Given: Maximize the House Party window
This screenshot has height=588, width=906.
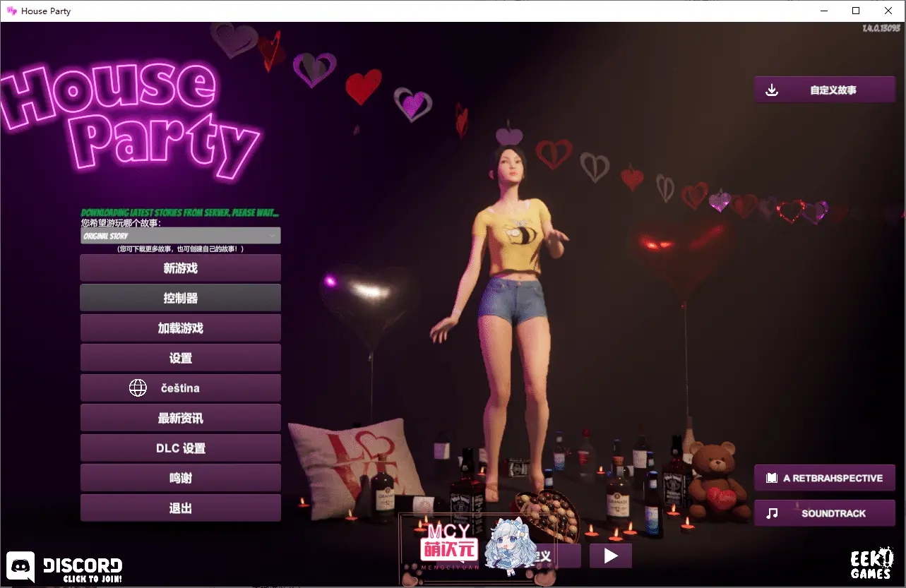Looking at the screenshot, I should pos(856,11).
